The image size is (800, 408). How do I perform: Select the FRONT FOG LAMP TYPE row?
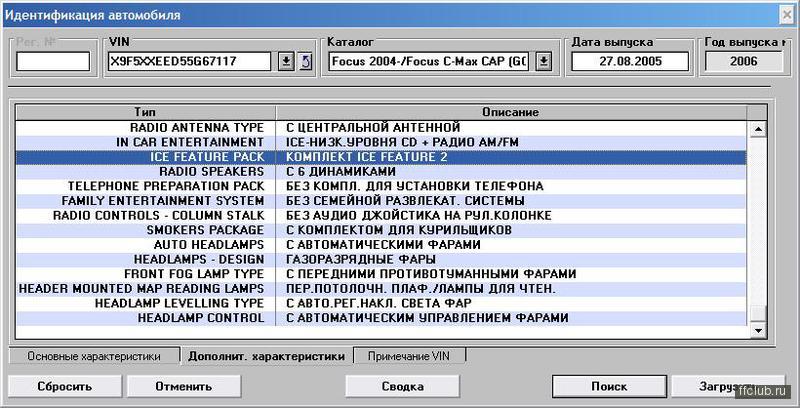(x=381, y=274)
